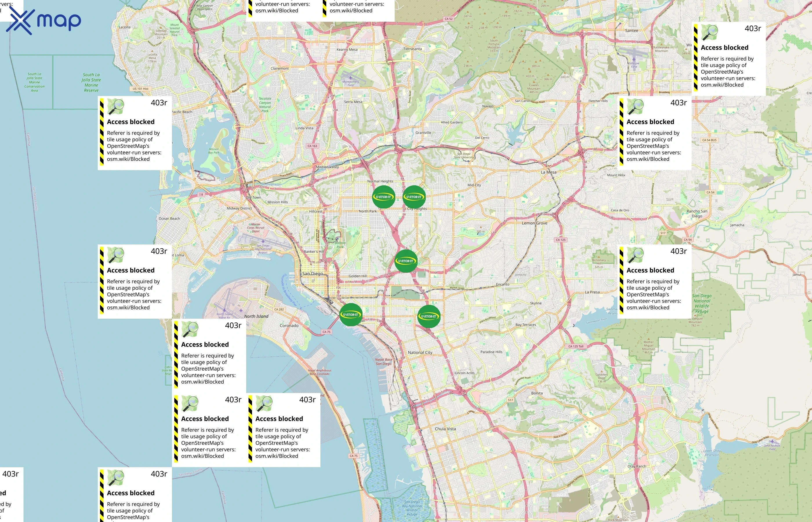This screenshot has width=812, height=522.
Task: Click the Jamacha label
Action: point(737,225)
